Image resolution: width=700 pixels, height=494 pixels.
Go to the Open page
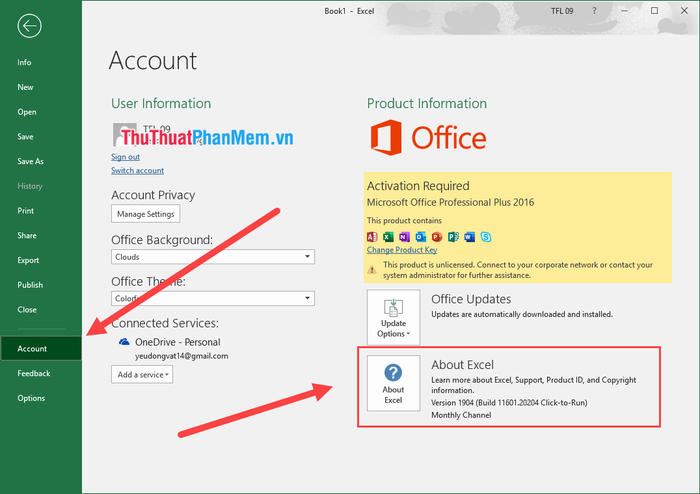coord(27,112)
